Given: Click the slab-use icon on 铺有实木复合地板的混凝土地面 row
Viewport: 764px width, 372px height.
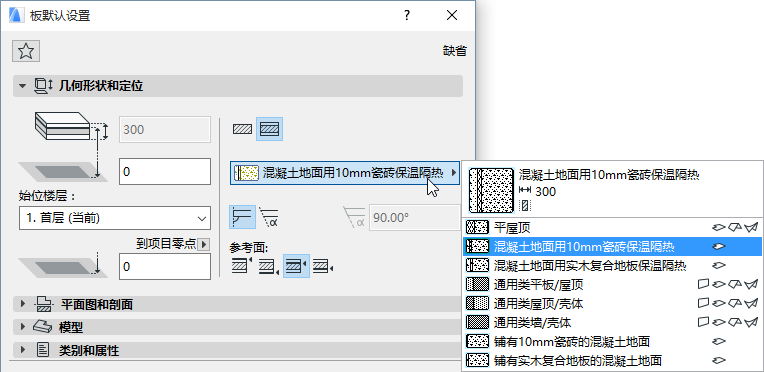Looking at the screenshot, I should point(719,360).
